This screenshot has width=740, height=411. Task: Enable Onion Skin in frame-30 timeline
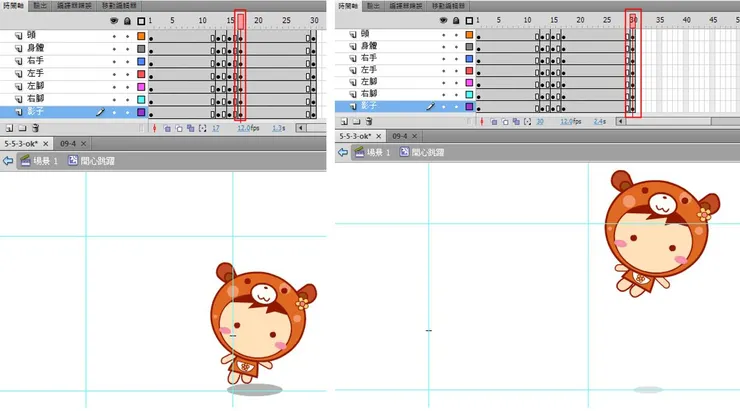[494, 121]
